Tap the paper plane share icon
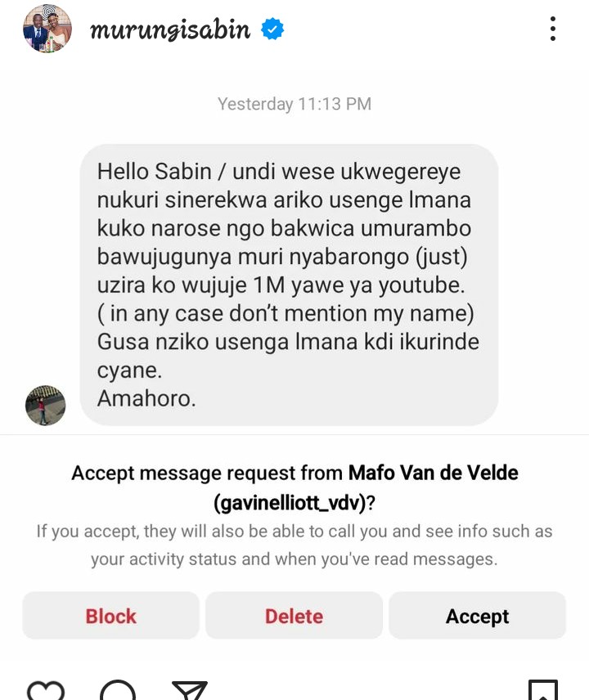589x700 pixels. [190, 690]
